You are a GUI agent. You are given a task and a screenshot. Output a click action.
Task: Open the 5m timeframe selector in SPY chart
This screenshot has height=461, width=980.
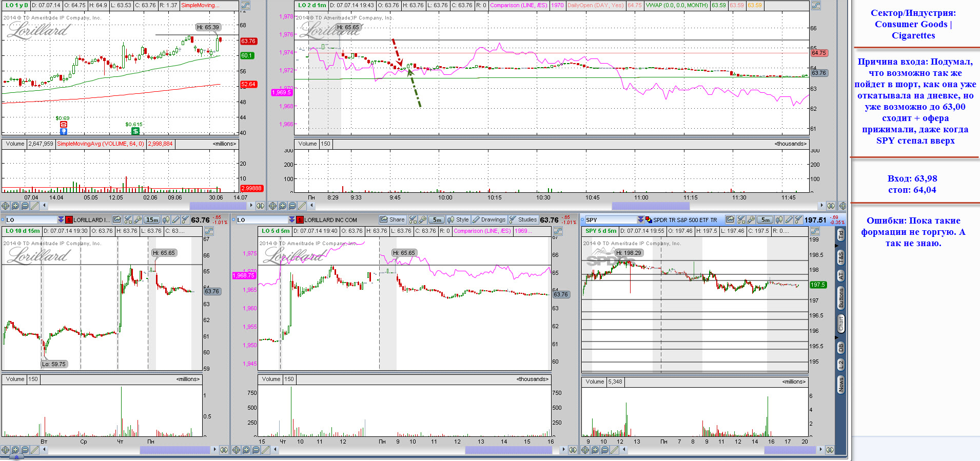(x=765, y=219)
